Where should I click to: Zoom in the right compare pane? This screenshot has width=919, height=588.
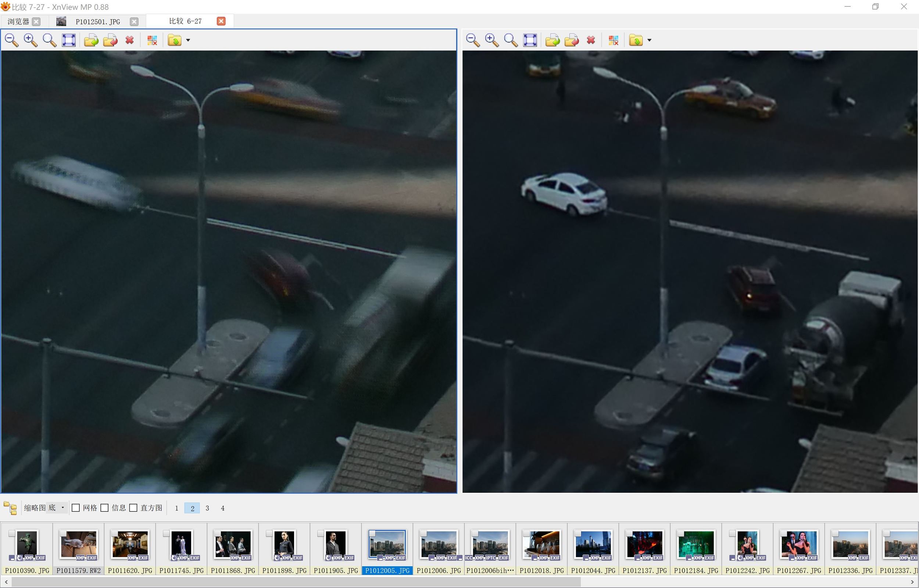492,40
